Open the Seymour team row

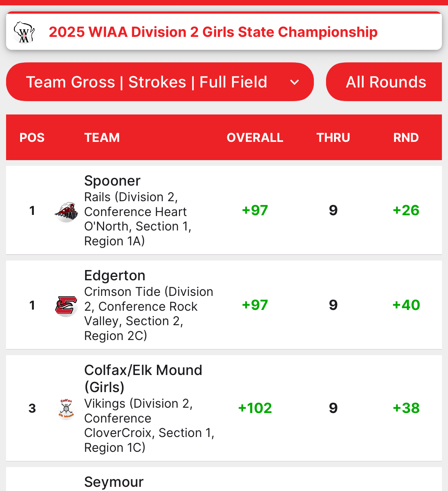114,482
